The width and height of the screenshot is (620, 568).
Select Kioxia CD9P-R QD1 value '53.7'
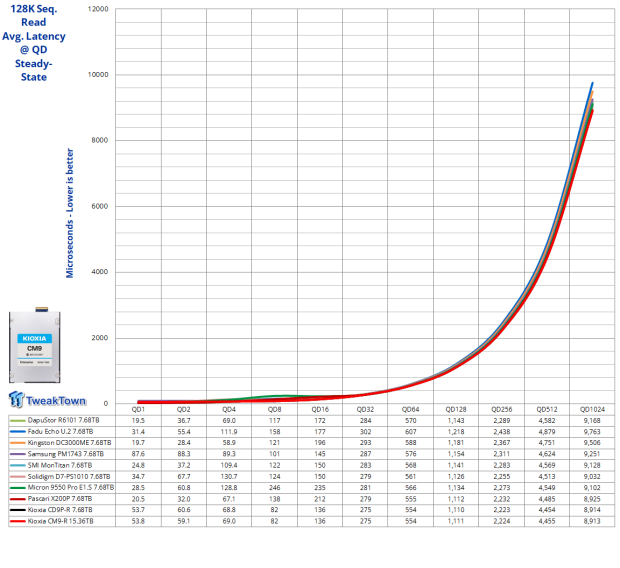[138, 510]
